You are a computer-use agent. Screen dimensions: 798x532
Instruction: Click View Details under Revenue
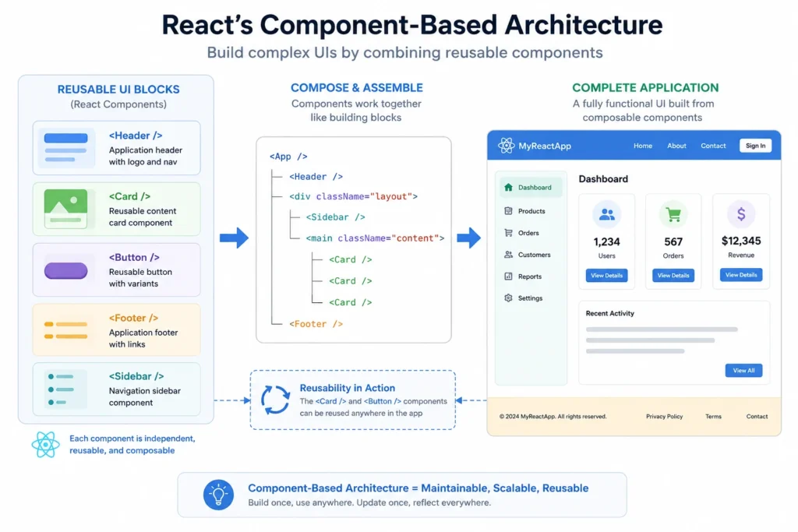741,275
